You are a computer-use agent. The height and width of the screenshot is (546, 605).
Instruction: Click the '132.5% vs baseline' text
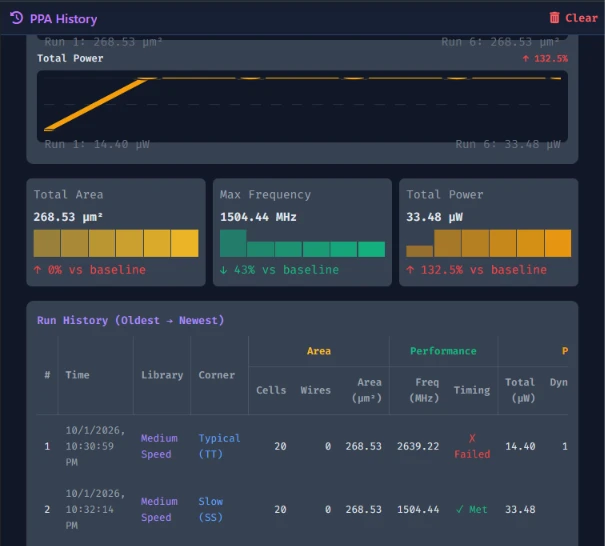tap(484, 270)
